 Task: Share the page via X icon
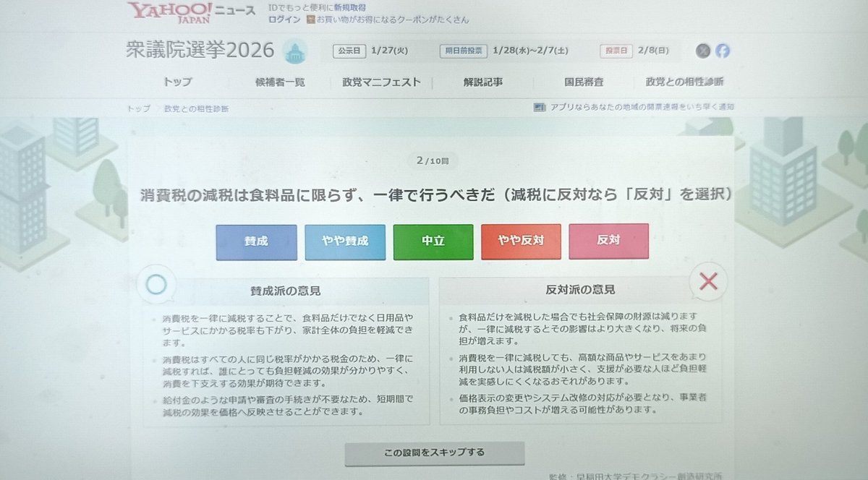(703, 51)
